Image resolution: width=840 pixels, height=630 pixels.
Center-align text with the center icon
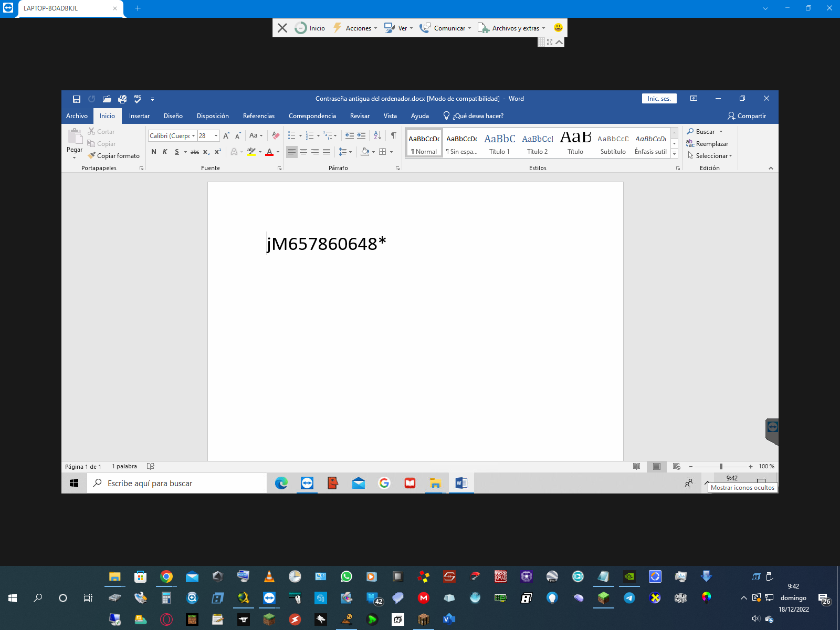[303, 152]
